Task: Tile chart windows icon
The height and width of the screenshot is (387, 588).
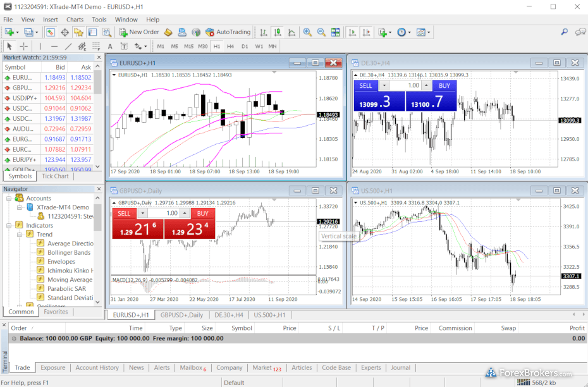Action: (x=335, y=32)
